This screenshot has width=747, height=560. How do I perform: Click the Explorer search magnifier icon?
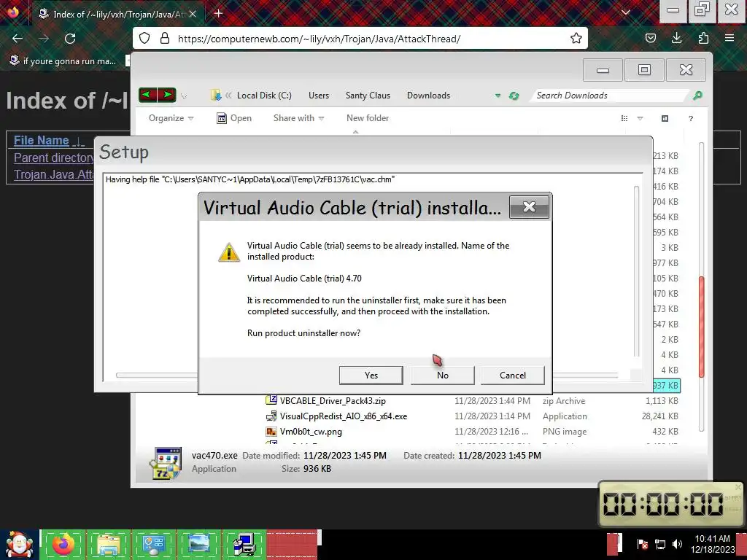point(697,96)
